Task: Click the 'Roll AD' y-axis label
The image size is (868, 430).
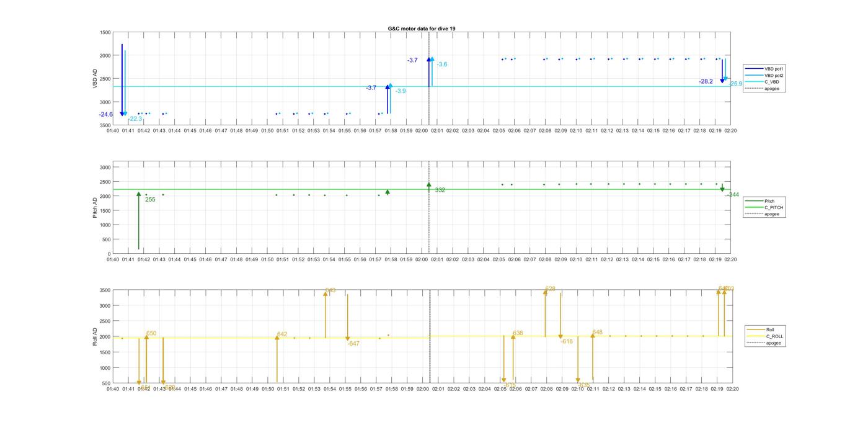Action: click(95, 336)
